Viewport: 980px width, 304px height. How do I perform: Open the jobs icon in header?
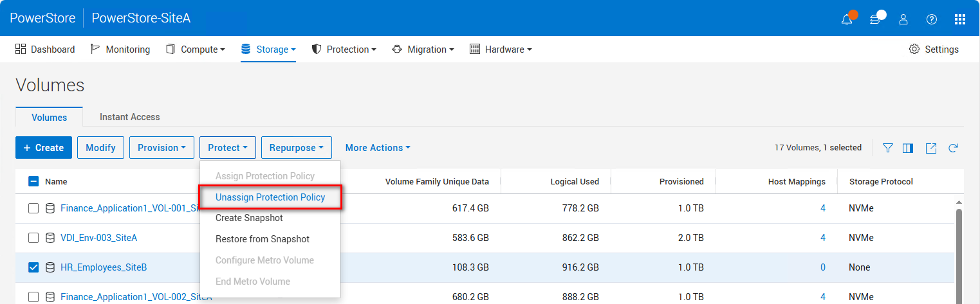(x=875, y=19)
